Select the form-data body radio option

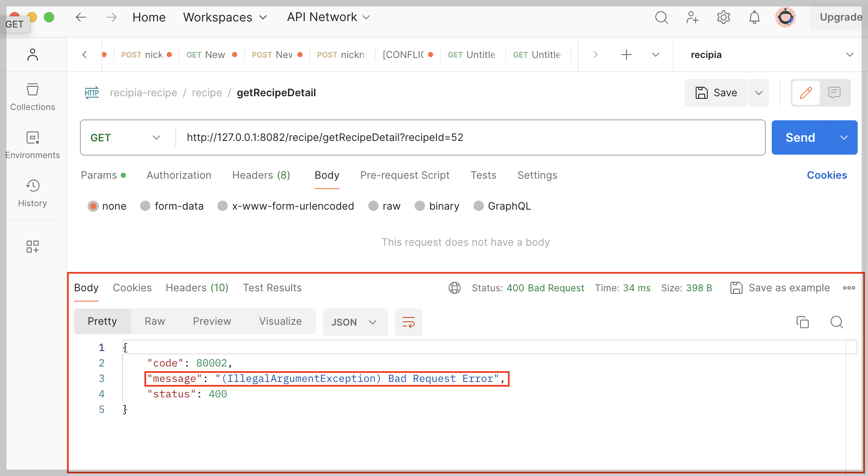point(145,206)
